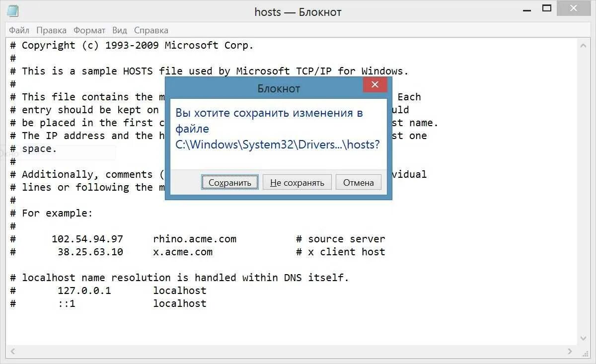
Task: Click Отмена to cancel the dialog
Action: (x=359, y=182)
